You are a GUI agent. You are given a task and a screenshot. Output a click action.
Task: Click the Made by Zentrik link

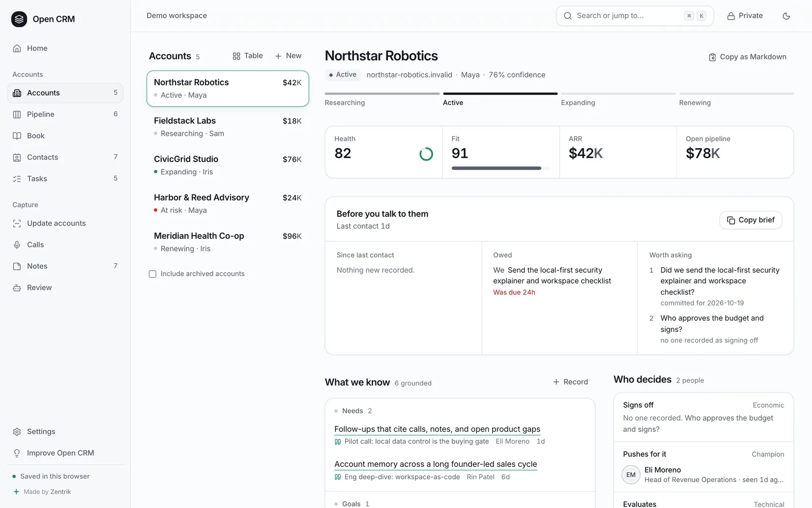pos(47,492)
